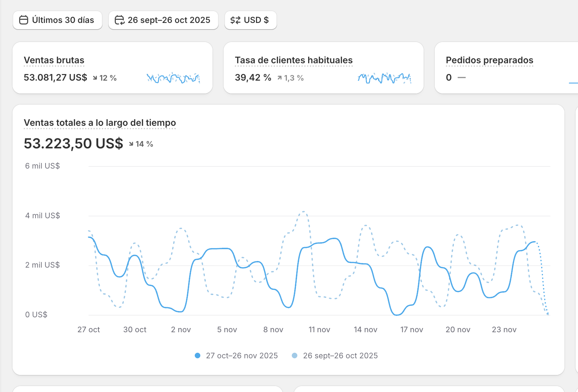Click the 2 nov x-axis label
Image resolution: width=578 pixels, height=392 pixels.
click(x=181, y=329)
